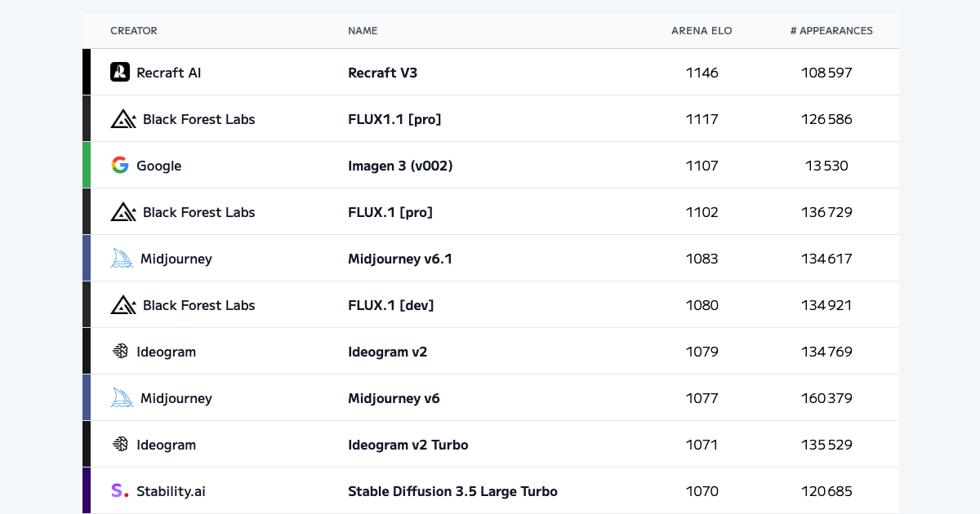The image size is (980, 514).
Task: Click the Name column header
Action: [363, 31]
